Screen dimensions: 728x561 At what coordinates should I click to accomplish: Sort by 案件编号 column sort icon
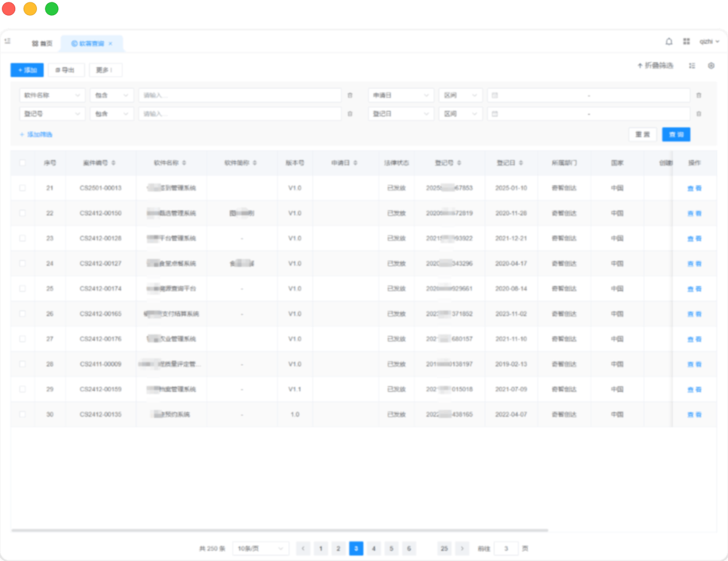coord(114,163)
